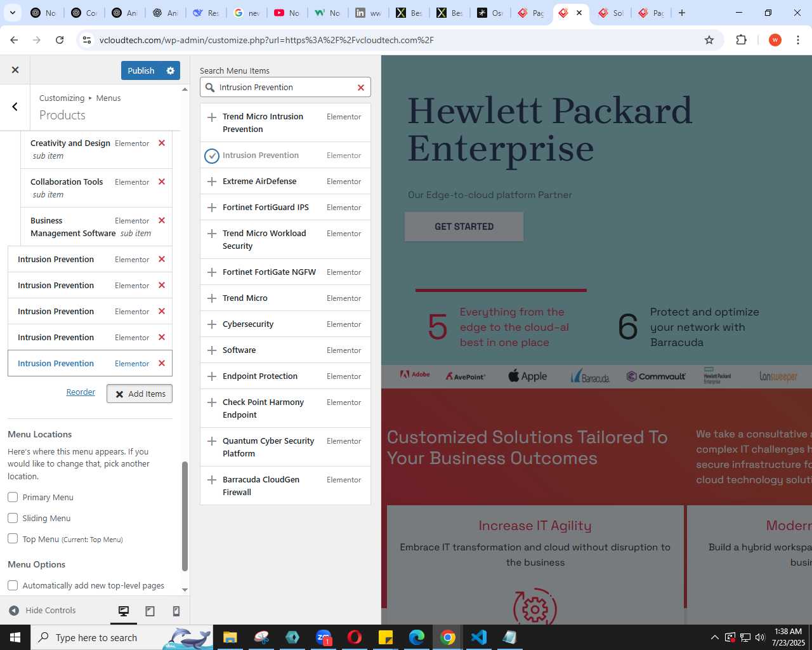Switch to the Google search browser tab
This screenshot has width=812, height=650.
click(x=246, y=13)
